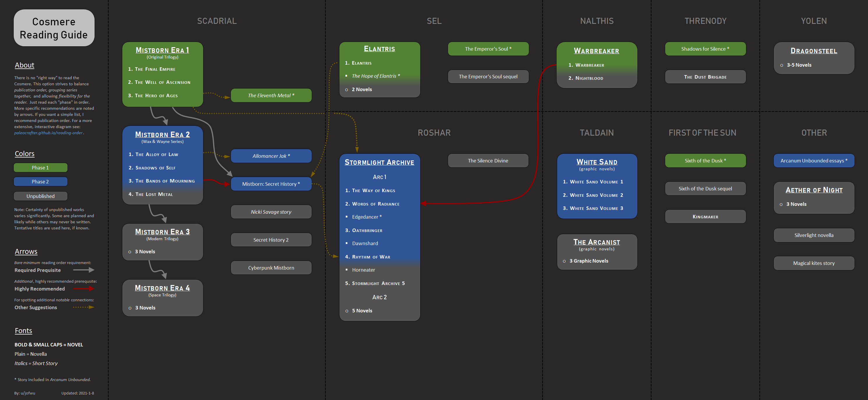Click Shadows for Silence box
The image size is (868, 400).
(x=705, y=49)
